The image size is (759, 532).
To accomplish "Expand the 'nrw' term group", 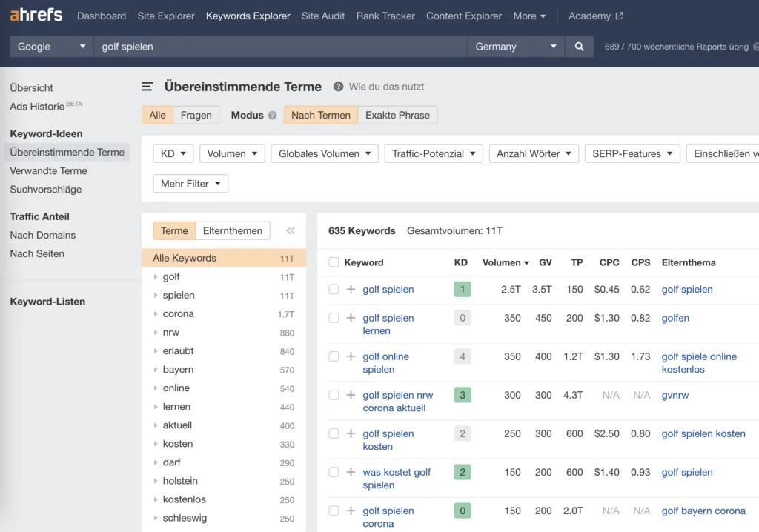I will click(156, 333).
